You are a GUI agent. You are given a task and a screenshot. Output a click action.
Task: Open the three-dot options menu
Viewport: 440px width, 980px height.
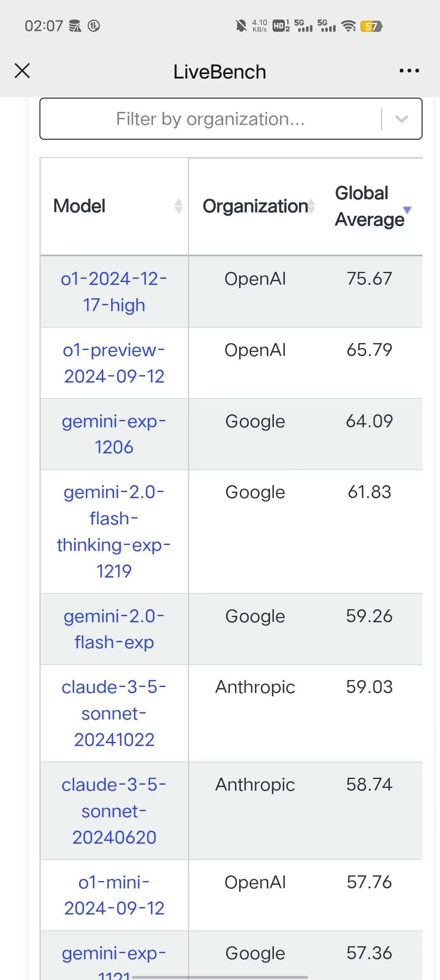(409, 71)
